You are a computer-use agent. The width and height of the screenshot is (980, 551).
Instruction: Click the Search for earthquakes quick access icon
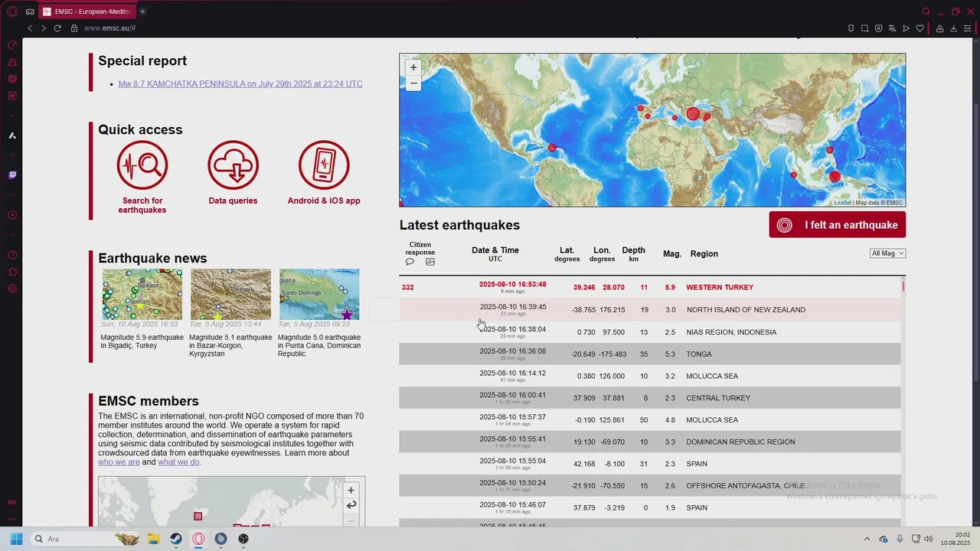[142, 165]
